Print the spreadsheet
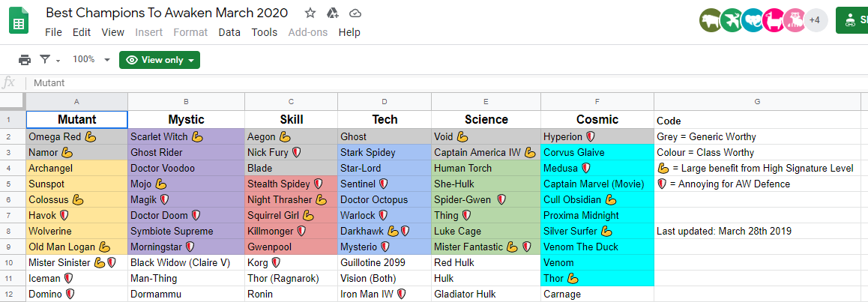Screen dimensions: 868x302 (x=25, y=60)
